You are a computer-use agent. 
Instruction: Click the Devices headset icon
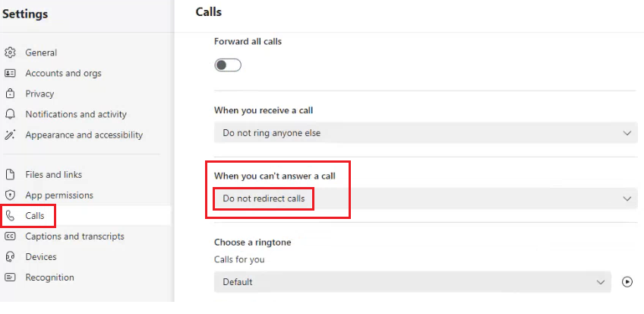click(10, 257)
